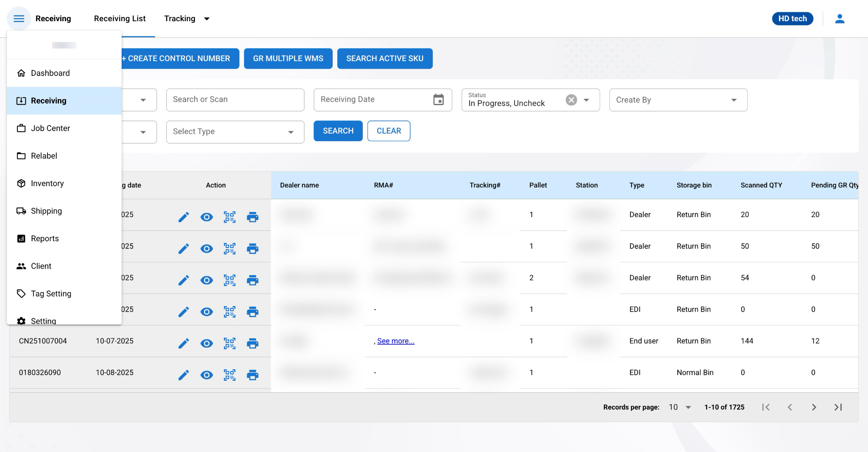Open Inventory from the side menu
Screen dimensions: 868x452
pyautogui.click(x=47, y=183)
